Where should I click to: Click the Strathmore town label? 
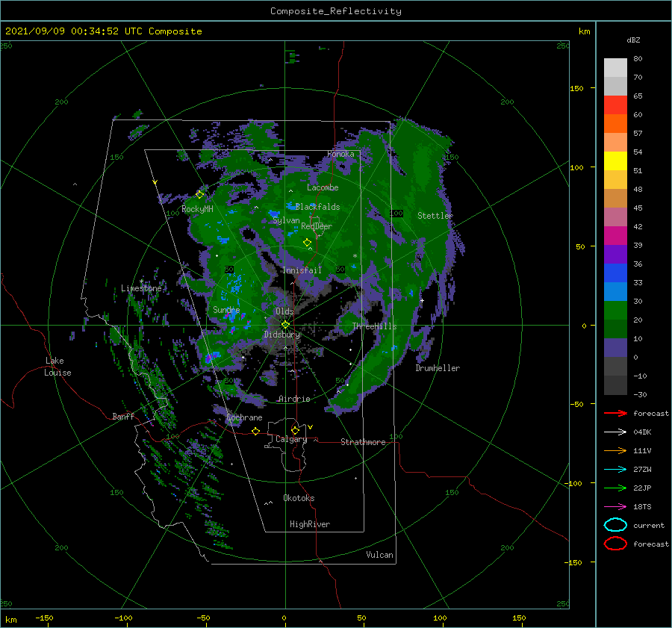(363, 442)
